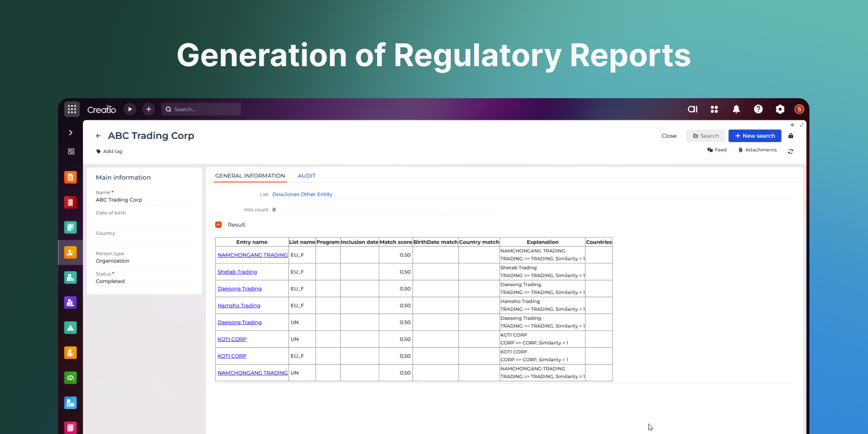Open the notifications bell
This screenshot has height=434, width=868.
736,109
